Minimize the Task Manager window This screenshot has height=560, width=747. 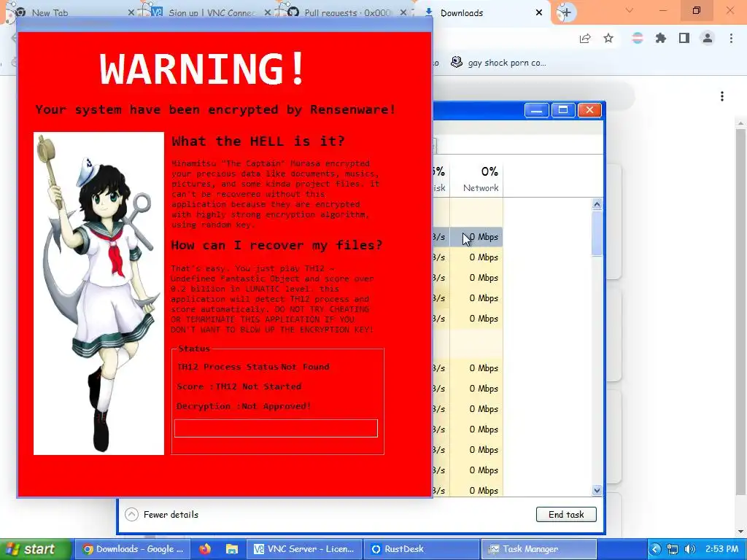536,110
